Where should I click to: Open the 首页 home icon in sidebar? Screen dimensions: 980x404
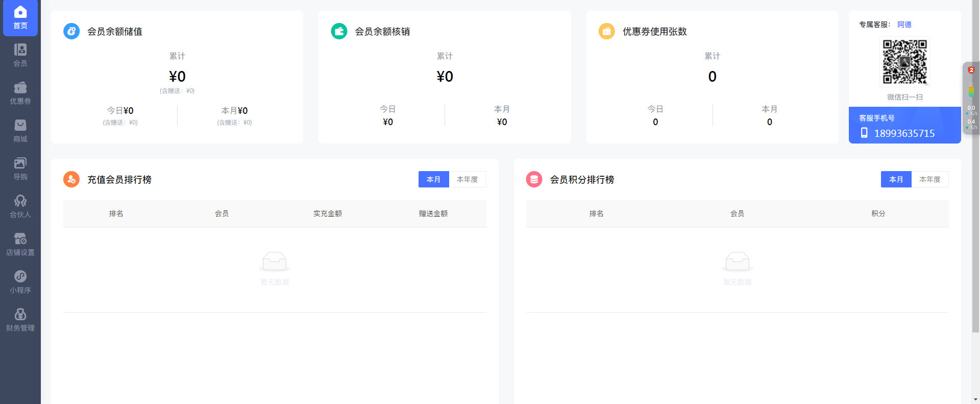pos(20,17)
